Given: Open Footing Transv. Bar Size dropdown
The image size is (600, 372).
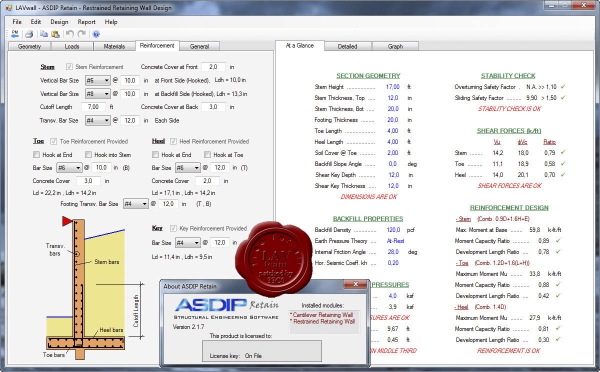Looking at the screenshot, I should coord(135,204).
